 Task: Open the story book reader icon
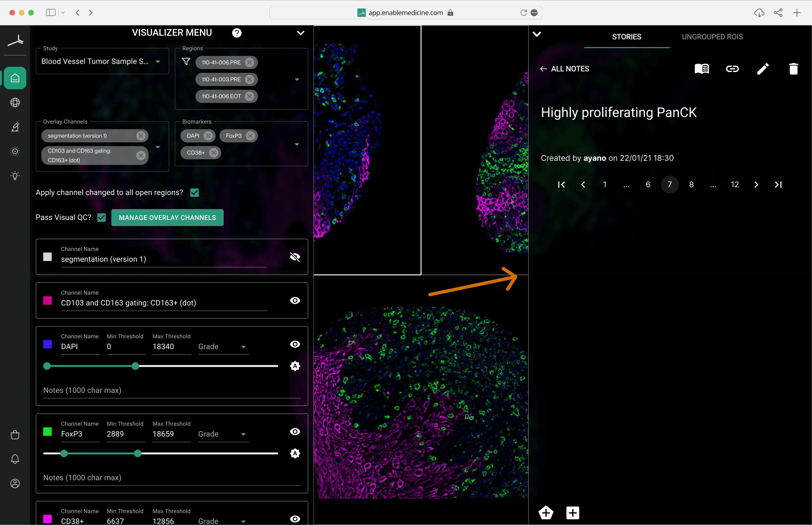pyautogui.click(x=701, y=69)
